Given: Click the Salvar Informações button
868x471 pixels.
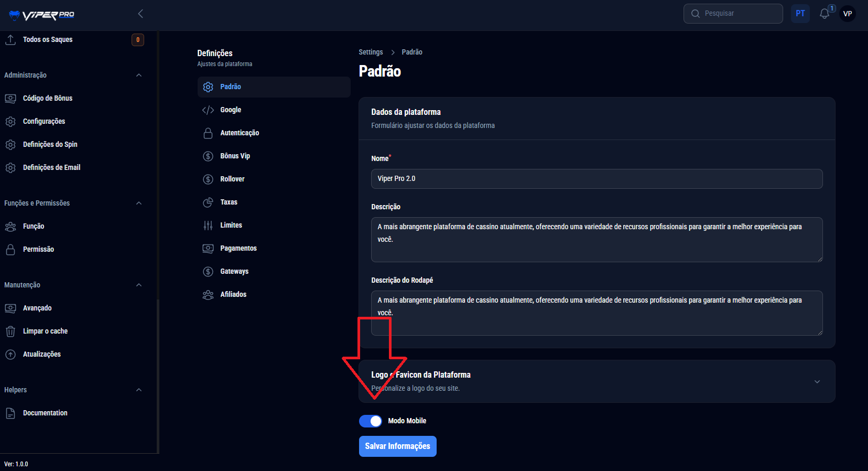Looking at the screenshot, I should [397, 446].
